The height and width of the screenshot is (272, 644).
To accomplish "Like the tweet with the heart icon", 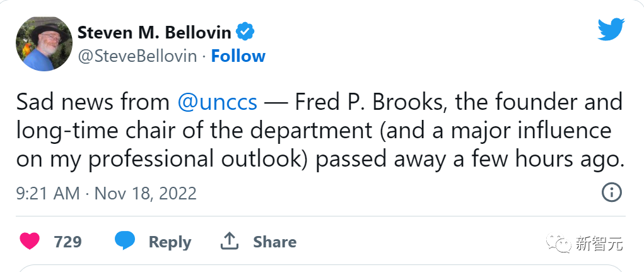I will 30,241.
